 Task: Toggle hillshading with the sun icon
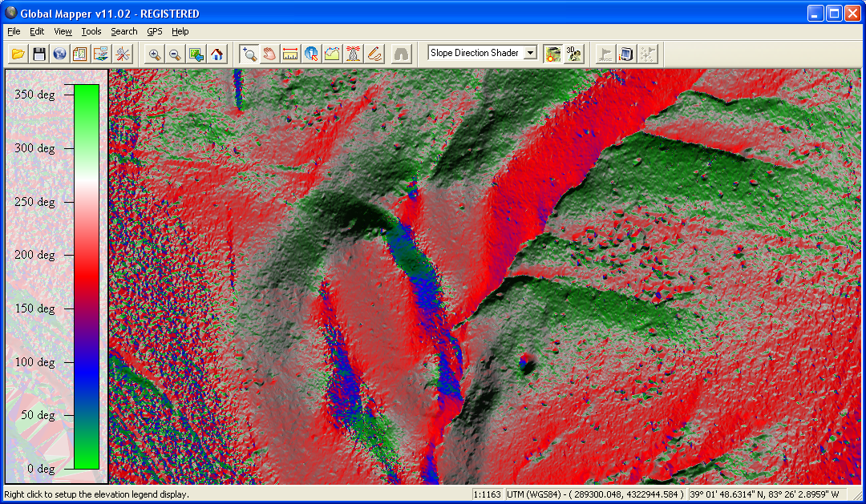click(551, 54)
